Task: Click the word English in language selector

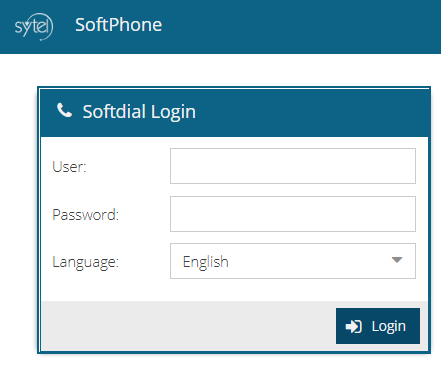Action: (206, 262)
